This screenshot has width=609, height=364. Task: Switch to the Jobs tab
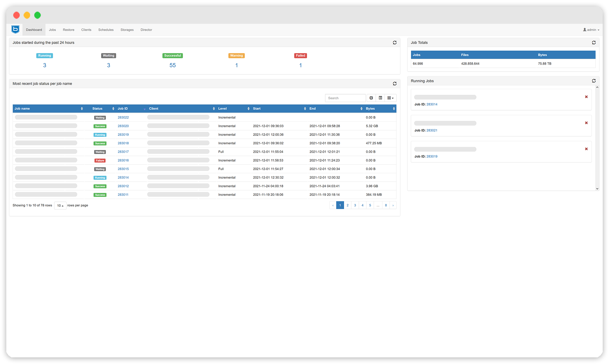[x=52, y=29]
